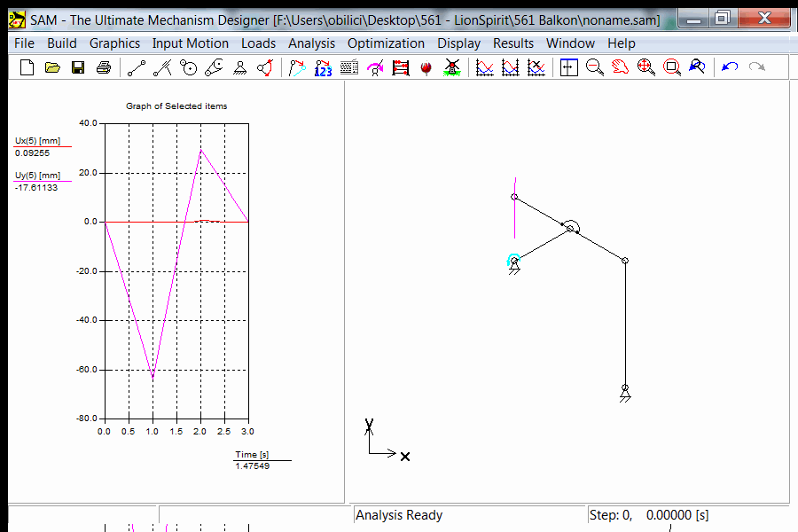The height and width of the screenshot is (532, 798).
Task: Print using the printer icon
Action: (104, 67)
